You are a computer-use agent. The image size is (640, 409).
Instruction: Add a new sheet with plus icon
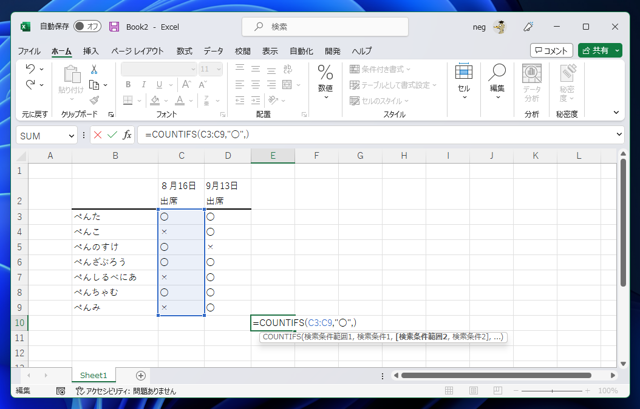tap(141, 376)
